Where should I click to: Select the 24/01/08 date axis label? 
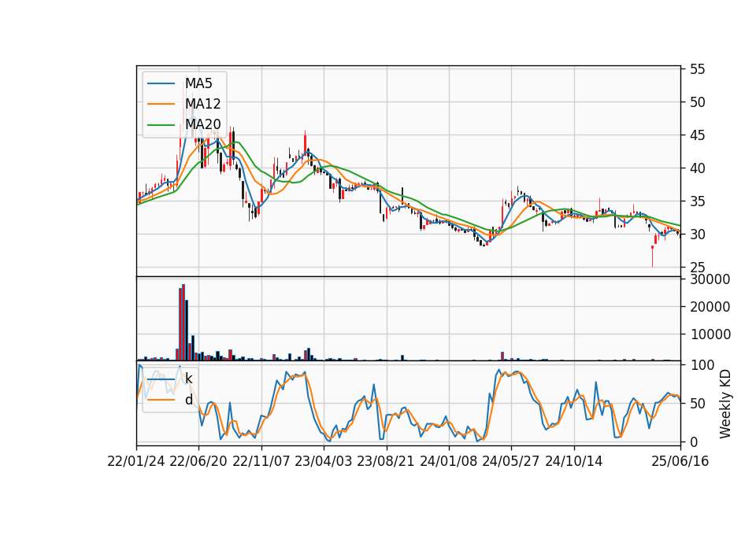click(448, 461)
